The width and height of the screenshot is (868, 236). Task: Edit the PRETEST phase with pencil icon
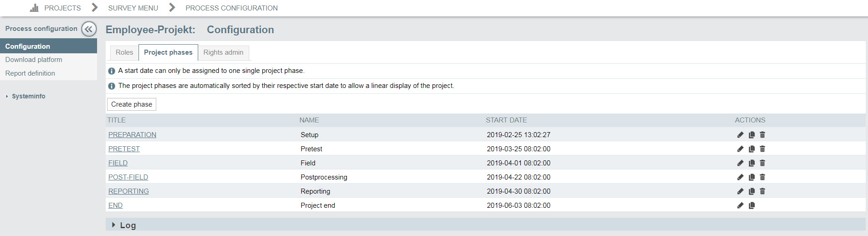[x=740, y=149]
